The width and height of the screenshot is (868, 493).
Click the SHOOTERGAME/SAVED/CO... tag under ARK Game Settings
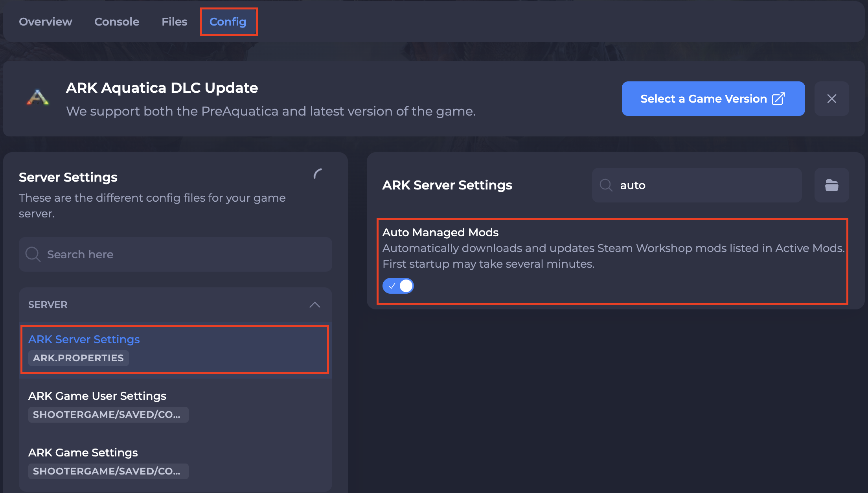click(x=108, y=471)
